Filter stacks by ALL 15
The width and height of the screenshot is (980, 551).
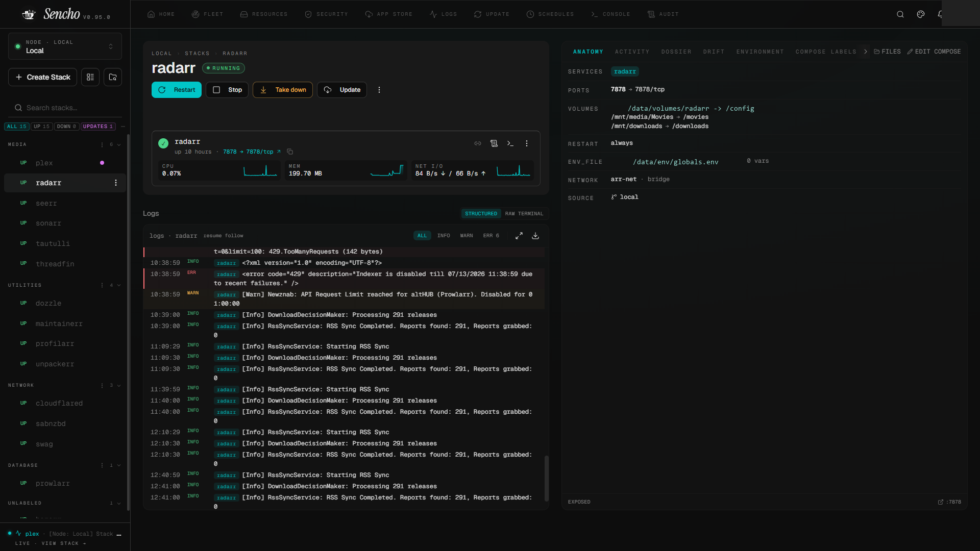[x=17, y=127]
